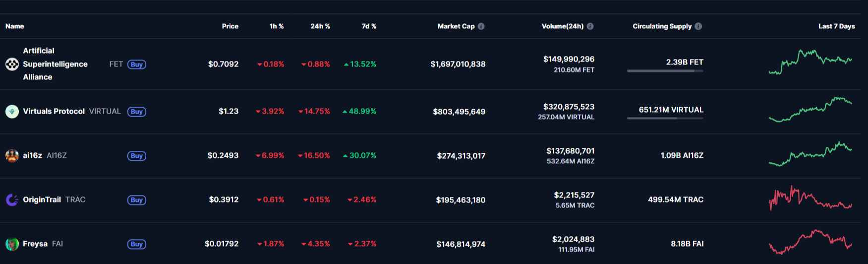Click VIRTUAL circulating supply progress bar
The image size is (868, 264).
[x=665, y=118]
